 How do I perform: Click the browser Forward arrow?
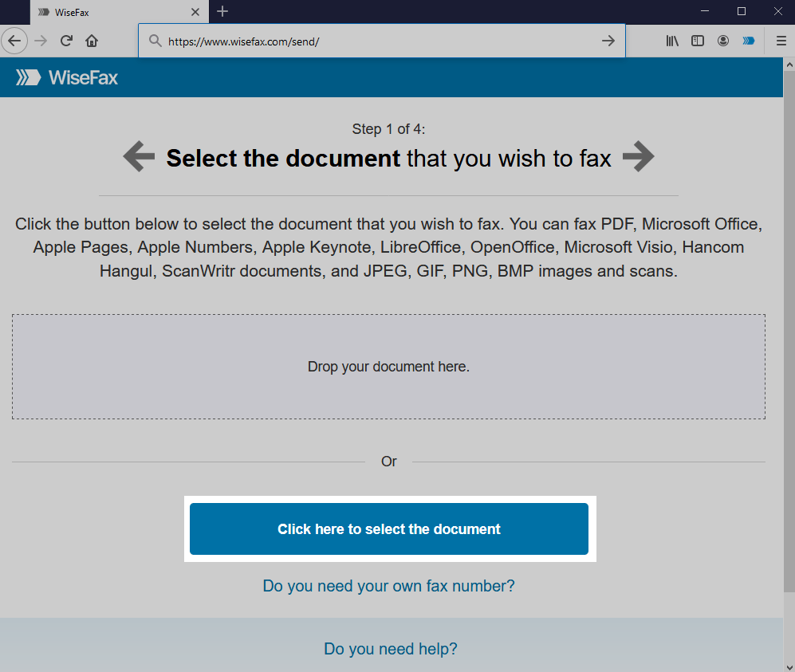(41, 41)
